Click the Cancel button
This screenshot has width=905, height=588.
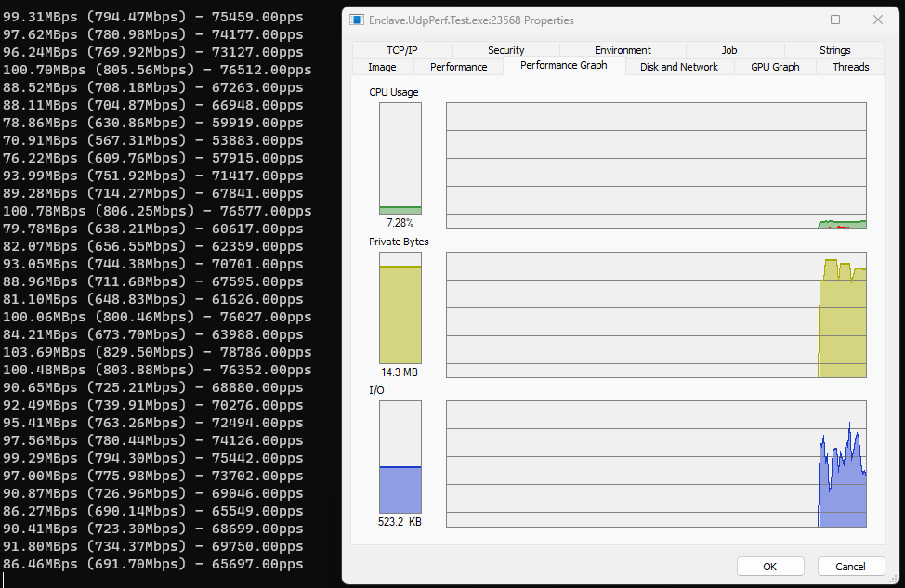point(851,567)
